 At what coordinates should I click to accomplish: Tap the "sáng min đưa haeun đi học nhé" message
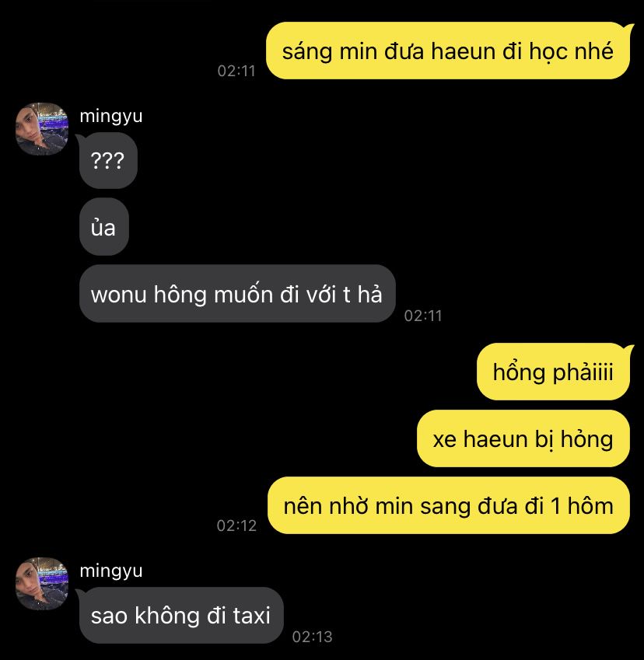click(x=448, y=51)
